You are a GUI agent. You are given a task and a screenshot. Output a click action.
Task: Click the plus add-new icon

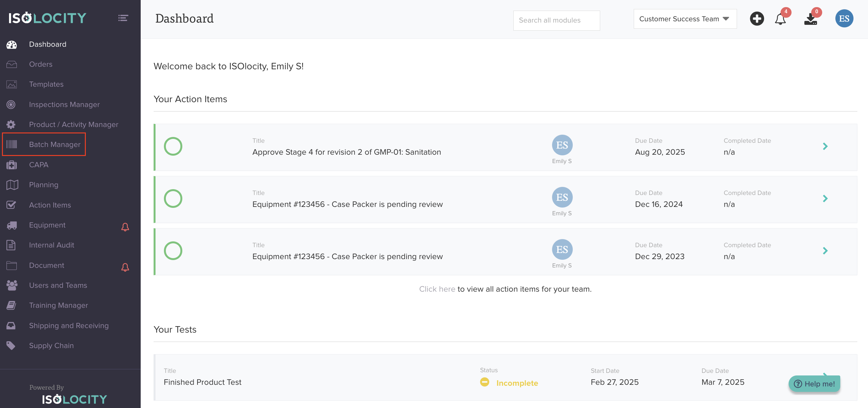(756, 18)
